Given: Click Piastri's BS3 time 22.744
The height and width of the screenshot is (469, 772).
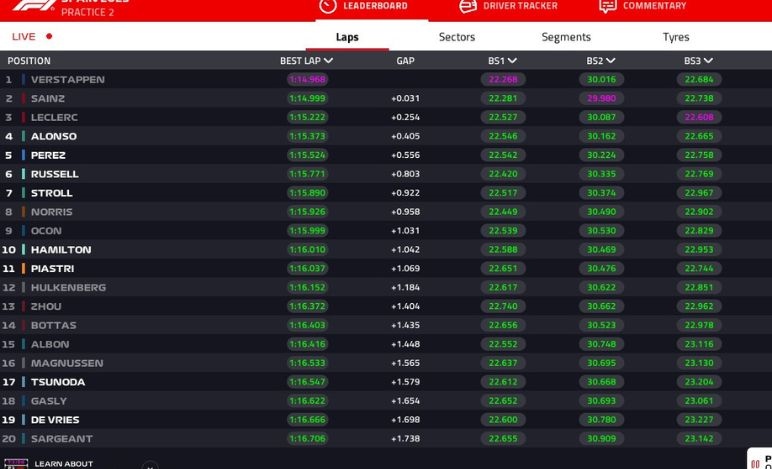Looking at the screenshot, I should tap(699, 269).
